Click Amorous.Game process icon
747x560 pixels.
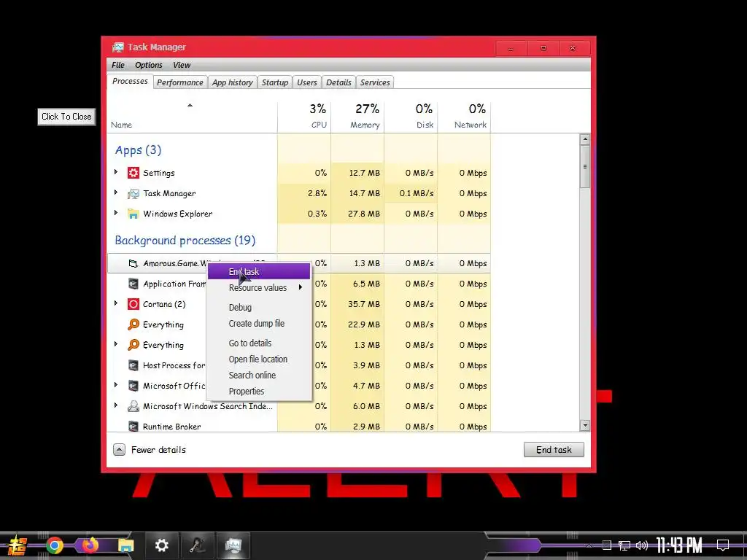pos(133,263)
